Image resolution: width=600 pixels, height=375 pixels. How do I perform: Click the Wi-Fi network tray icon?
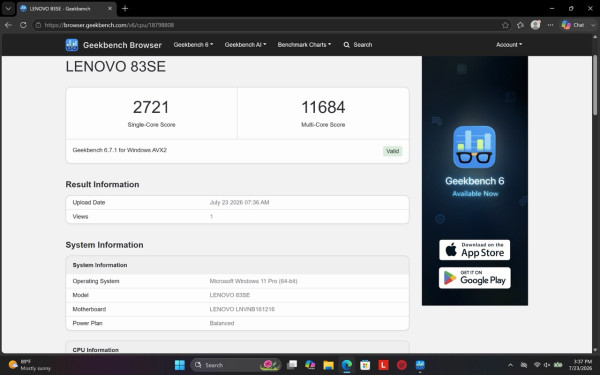click(x=537, y=365)
